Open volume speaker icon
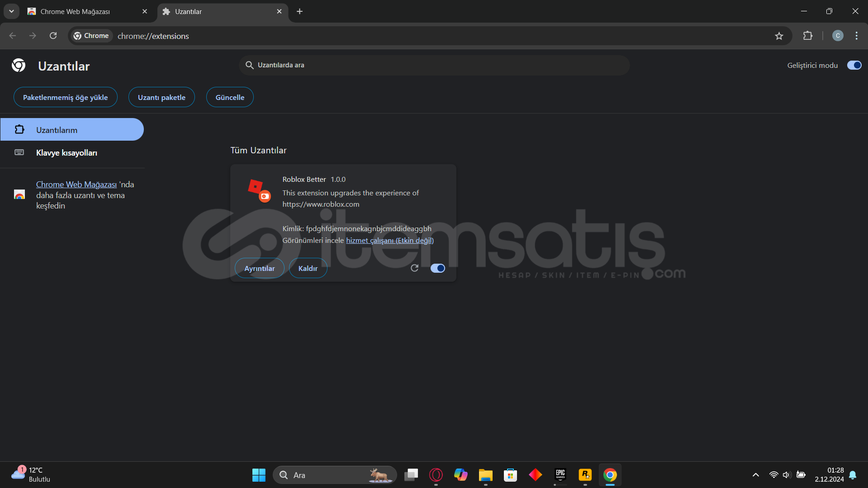 (x=787, y=475)
